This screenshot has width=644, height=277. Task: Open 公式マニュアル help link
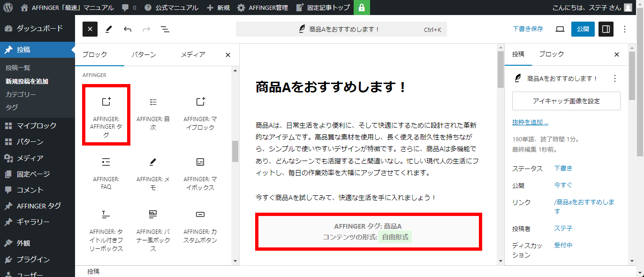coord(171,8)
